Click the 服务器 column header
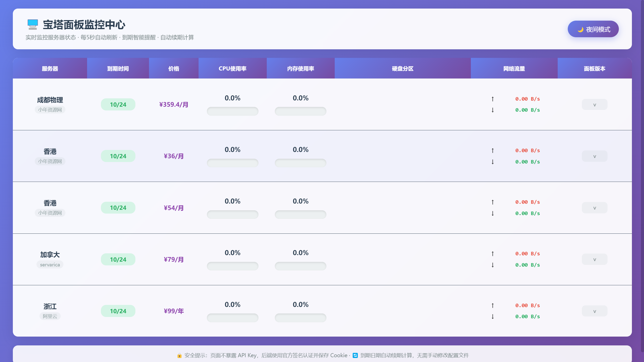 pos(50,68)
